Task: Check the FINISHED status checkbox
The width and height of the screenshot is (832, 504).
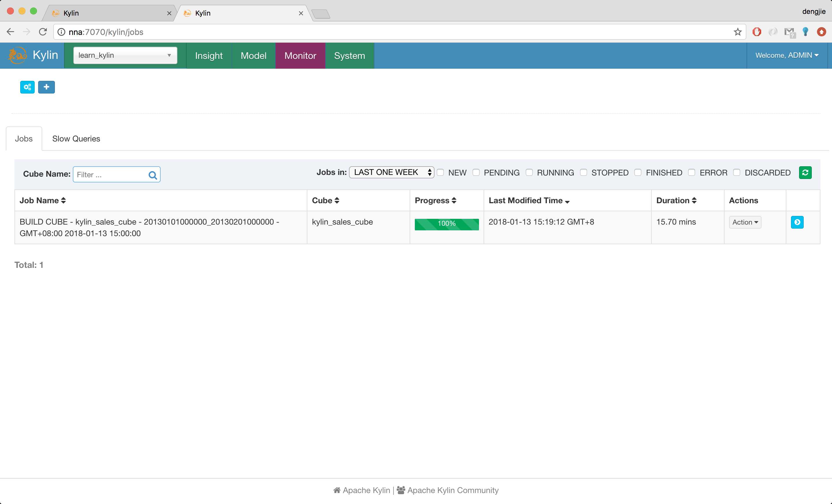Action: tap(638, 172)
